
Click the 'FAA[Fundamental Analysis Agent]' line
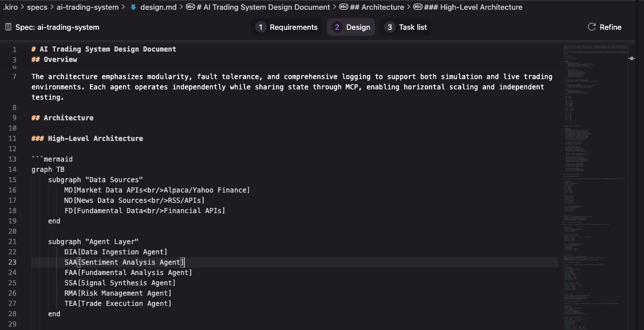click(x=128, y=273)
